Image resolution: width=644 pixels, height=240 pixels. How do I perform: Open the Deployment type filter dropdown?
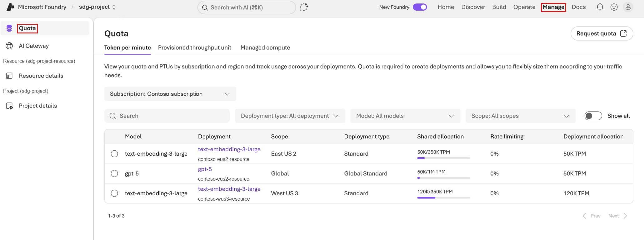(290, 116)
